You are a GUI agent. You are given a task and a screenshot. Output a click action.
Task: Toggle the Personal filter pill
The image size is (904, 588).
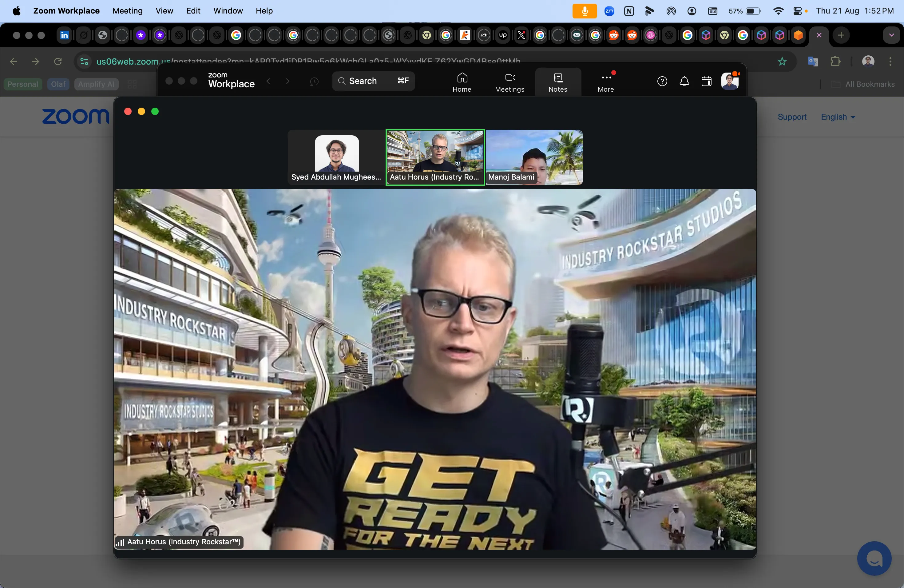point(22,84)
